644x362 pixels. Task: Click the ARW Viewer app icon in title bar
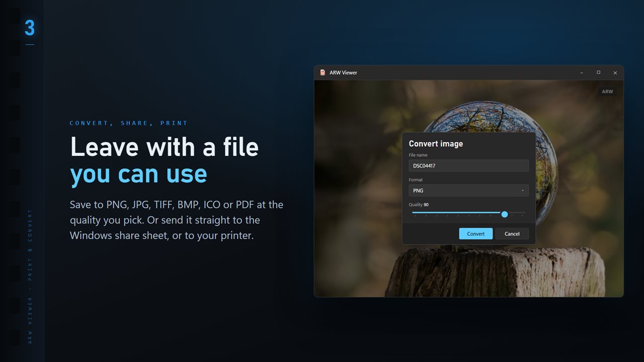[x=323, y=72]
